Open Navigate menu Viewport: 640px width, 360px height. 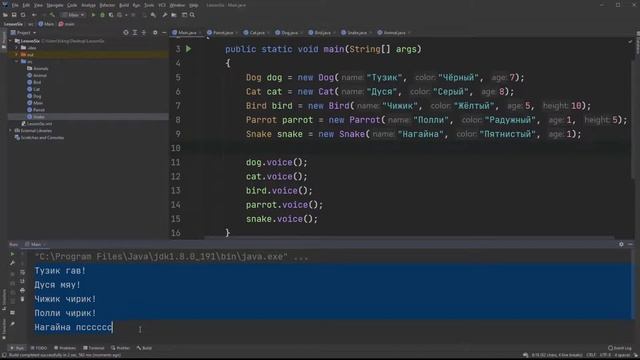click(55, 5)
